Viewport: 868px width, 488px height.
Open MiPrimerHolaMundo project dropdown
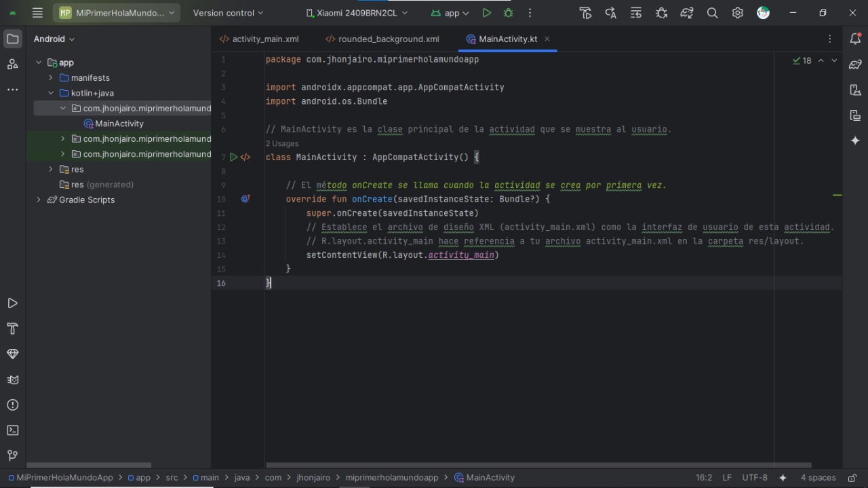[x=117, y=13]
